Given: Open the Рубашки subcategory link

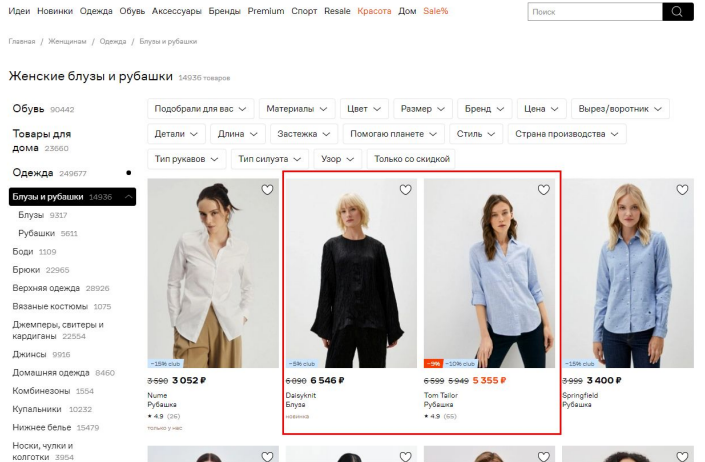Looking at the screenshot, I should point(37,233).
